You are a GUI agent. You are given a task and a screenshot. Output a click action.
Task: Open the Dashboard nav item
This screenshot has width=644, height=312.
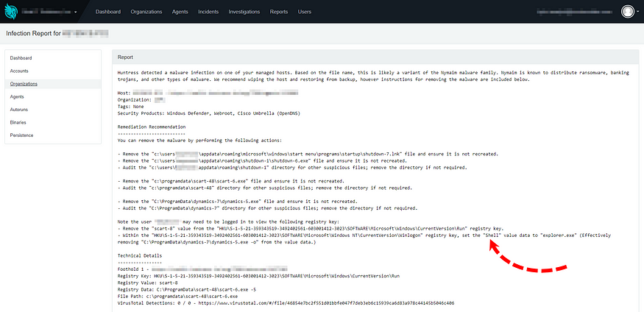pos(108,12)
